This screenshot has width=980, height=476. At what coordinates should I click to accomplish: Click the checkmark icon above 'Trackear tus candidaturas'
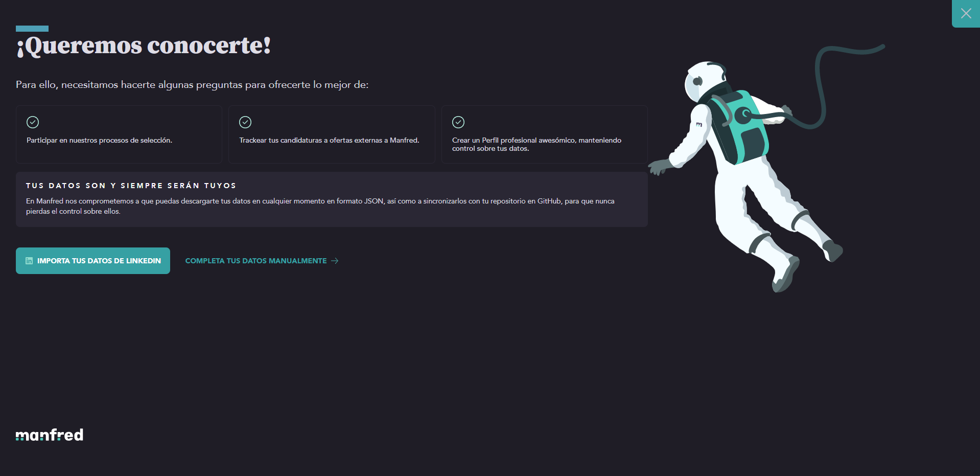[x=245, y=122]
